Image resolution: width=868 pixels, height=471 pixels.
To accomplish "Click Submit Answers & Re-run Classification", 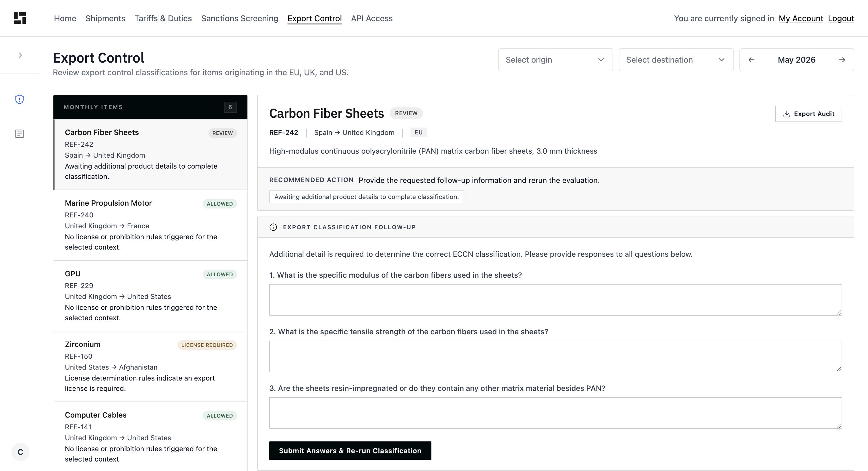I will [x=350, y=451].
